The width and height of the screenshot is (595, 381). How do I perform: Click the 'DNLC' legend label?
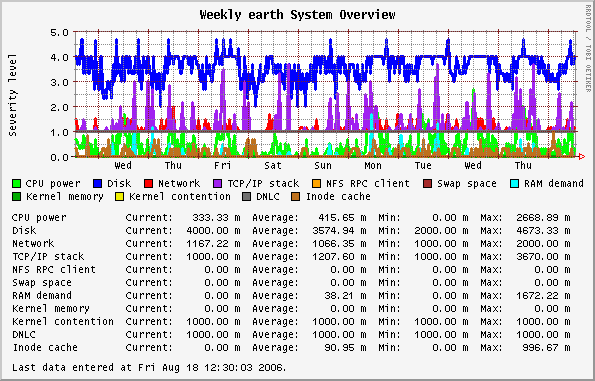268,197
